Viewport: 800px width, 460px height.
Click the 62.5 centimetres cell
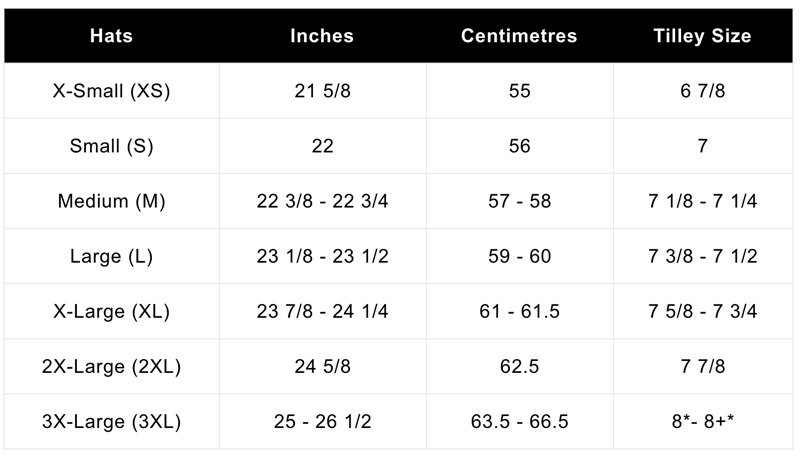(519, 366)
